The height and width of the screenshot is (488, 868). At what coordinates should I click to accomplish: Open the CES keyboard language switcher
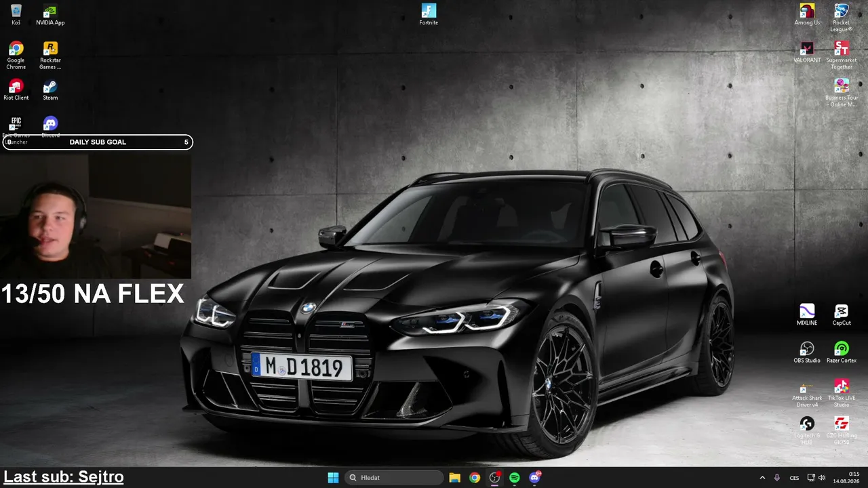[x=794, y=478]
